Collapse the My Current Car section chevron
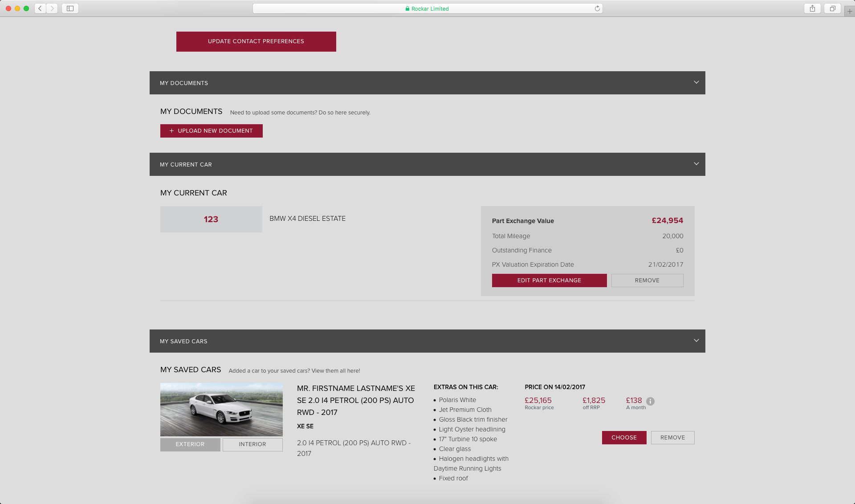Viewport: 855px width, 504px height. coord(696,164)
